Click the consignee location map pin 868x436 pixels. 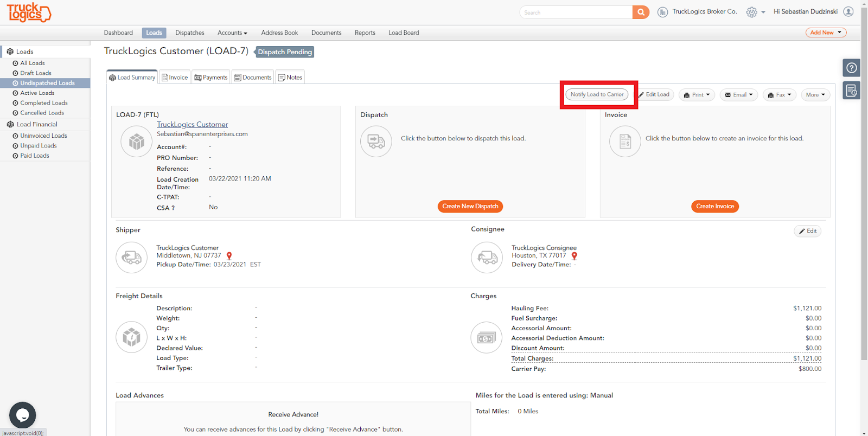click(x=574, y=256)
